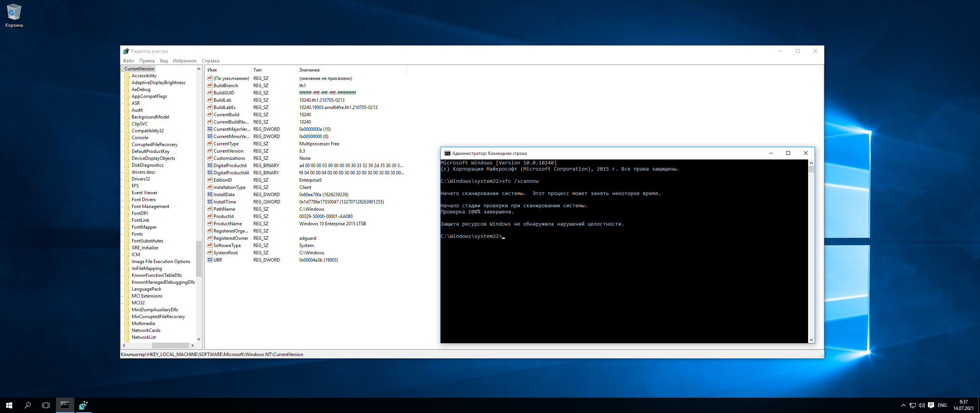Viewport: 980px width, 413px height.
Task: Open the Recycle Bin desktop icon
Action: pos(14,15)
